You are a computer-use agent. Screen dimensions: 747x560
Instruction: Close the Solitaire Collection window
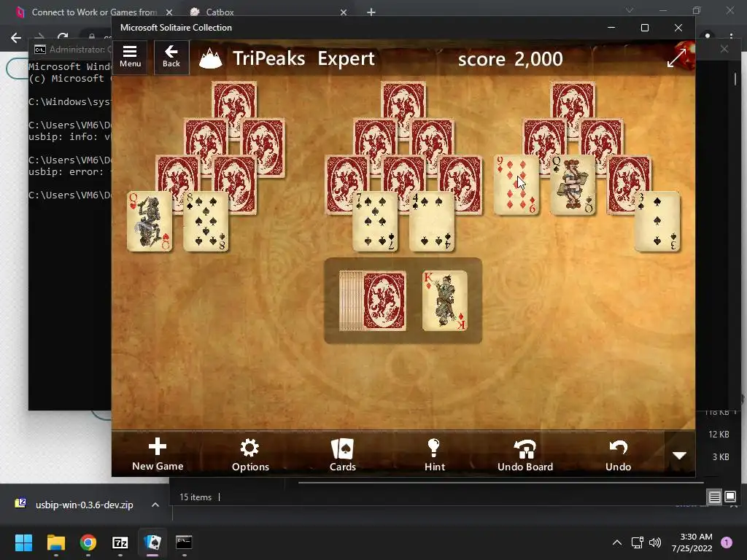pyautogui.click(x=678, y=28)
